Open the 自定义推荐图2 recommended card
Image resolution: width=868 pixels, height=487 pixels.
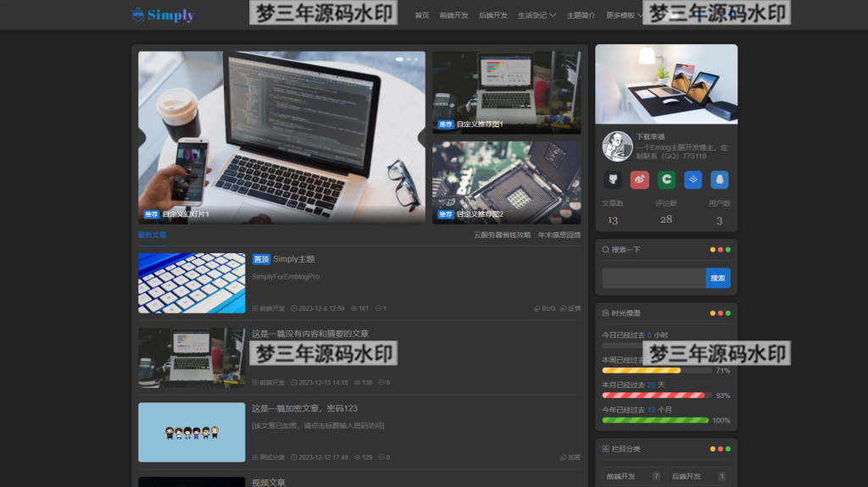[x=507, y=183]
